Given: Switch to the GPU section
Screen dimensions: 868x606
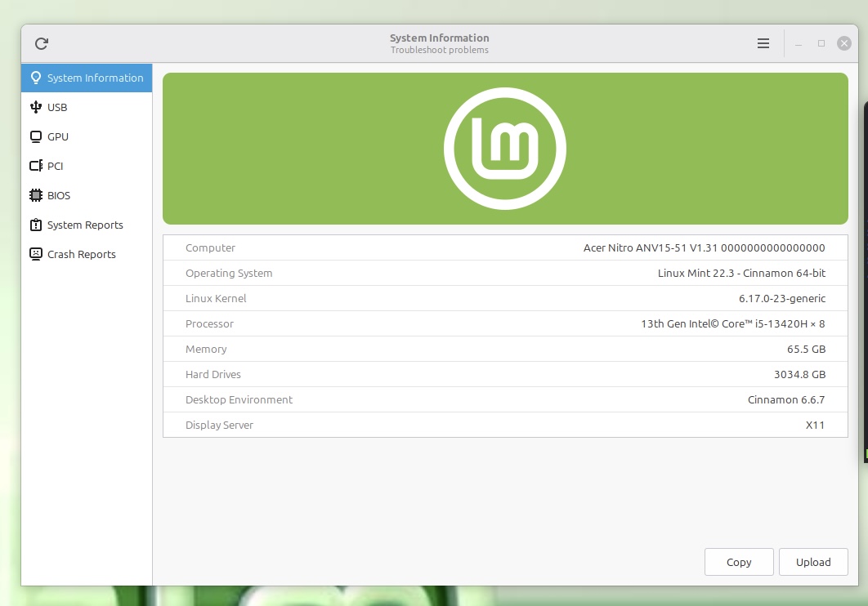Looking at the screenshot, I should [x=87, y=136].
